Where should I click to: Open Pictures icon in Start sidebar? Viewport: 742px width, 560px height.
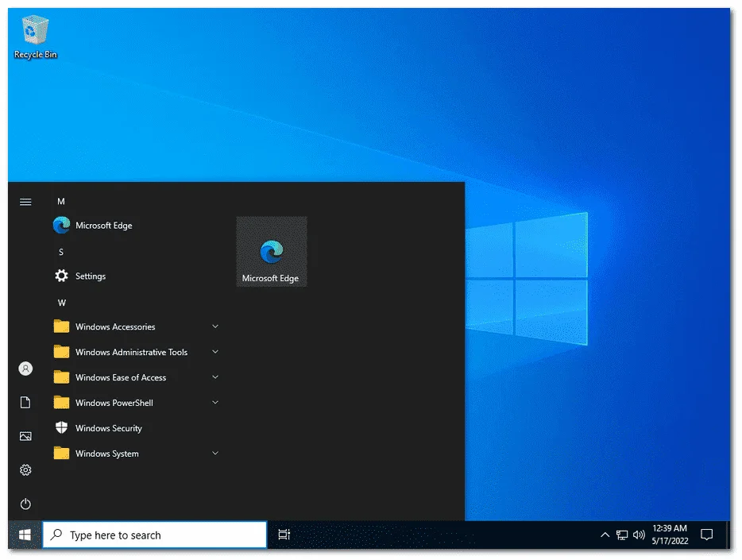point(25,436)
